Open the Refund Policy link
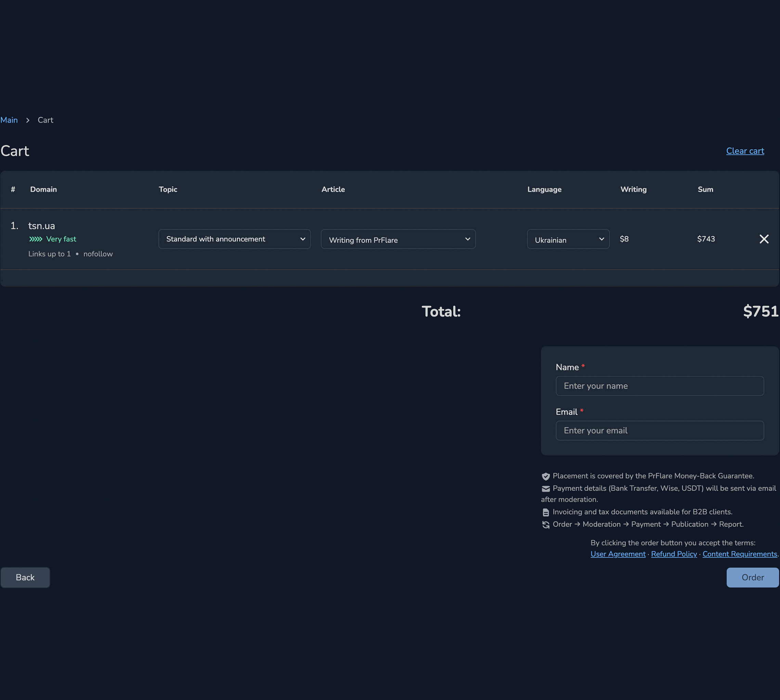780x700 pixels. [674, 554]
